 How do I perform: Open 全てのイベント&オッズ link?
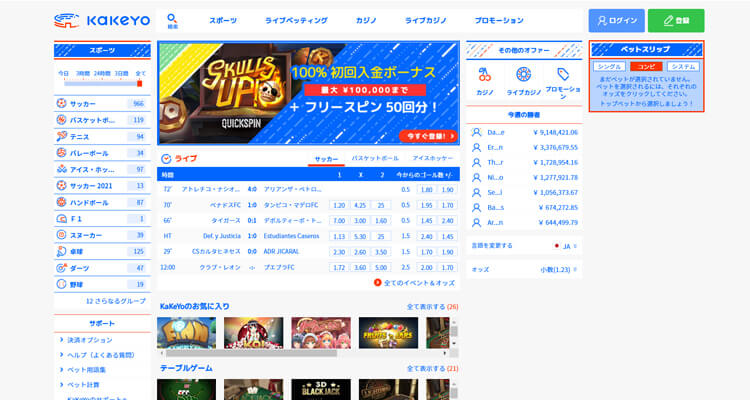point(419,283)
